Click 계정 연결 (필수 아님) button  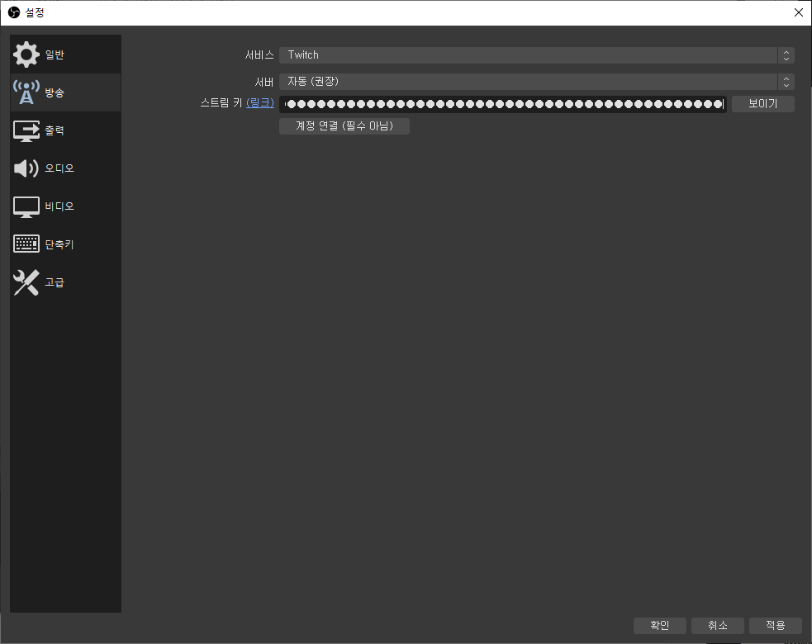344,126
